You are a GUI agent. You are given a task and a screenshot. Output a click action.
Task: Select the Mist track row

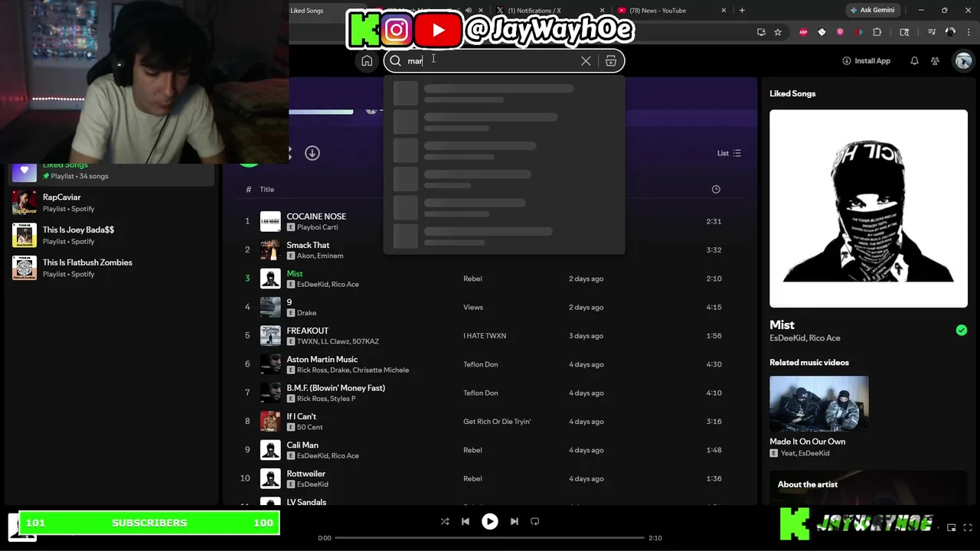pyautogui.click(x=490, y=279)
